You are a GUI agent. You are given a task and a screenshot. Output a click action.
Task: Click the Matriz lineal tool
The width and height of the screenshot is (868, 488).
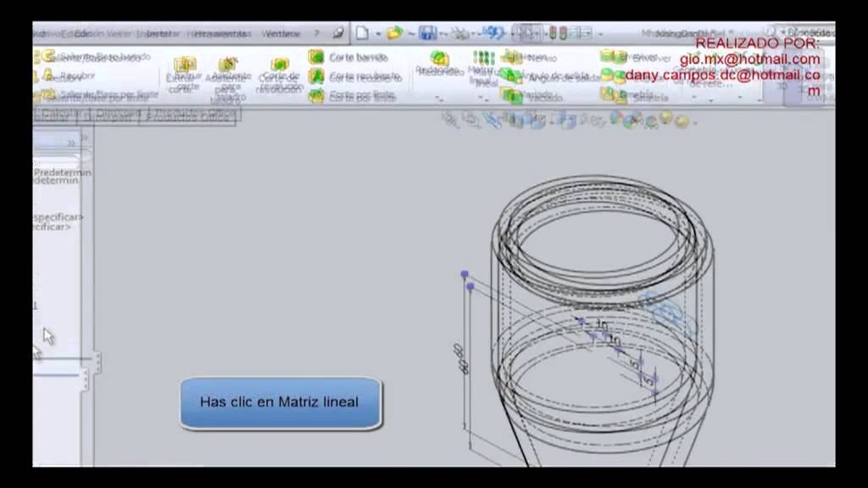[482, 68]
